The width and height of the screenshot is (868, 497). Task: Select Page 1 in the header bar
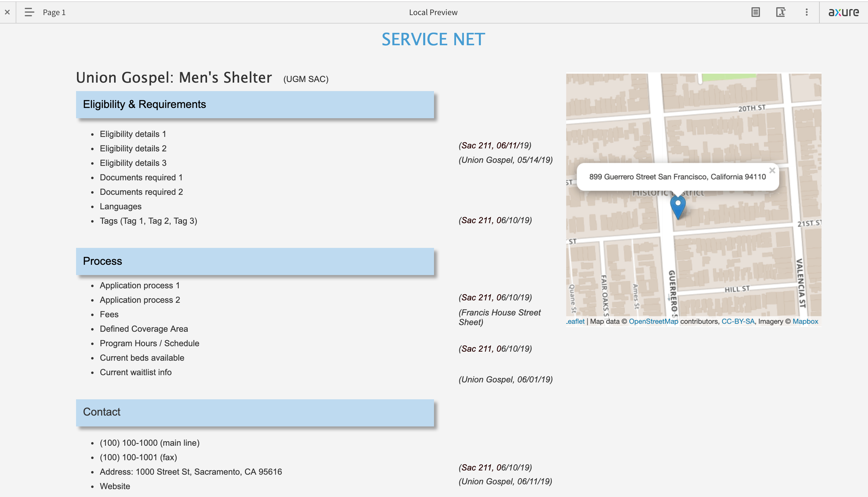[54, 12]
